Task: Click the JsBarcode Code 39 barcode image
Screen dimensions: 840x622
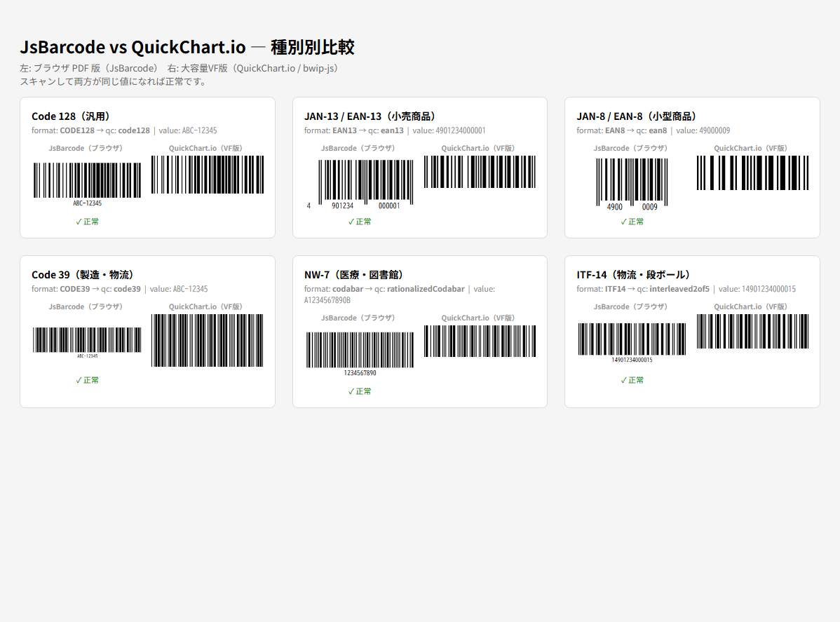Action: [88, 343]
